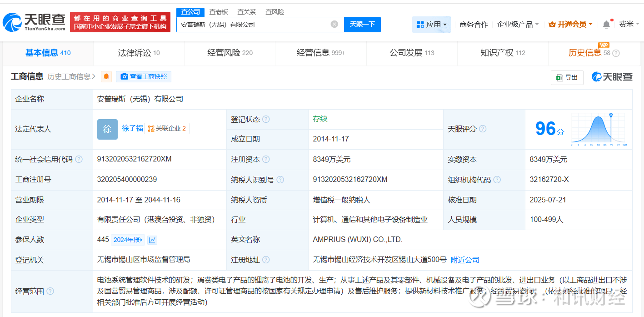The height and width of the screenshot is (317, 644).
Task: Click the company name in the 企业名称 row
Action: 140,99
